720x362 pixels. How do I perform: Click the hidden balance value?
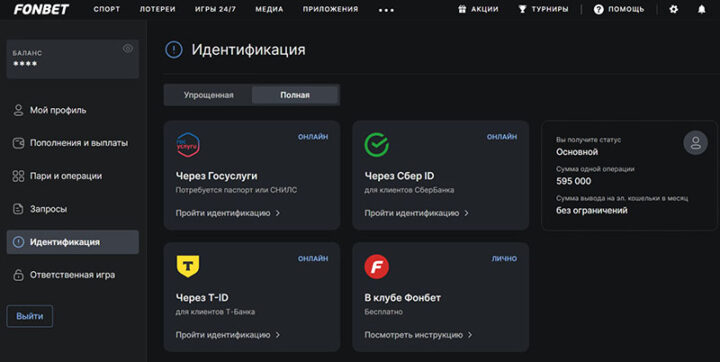(x=25, y=64)
